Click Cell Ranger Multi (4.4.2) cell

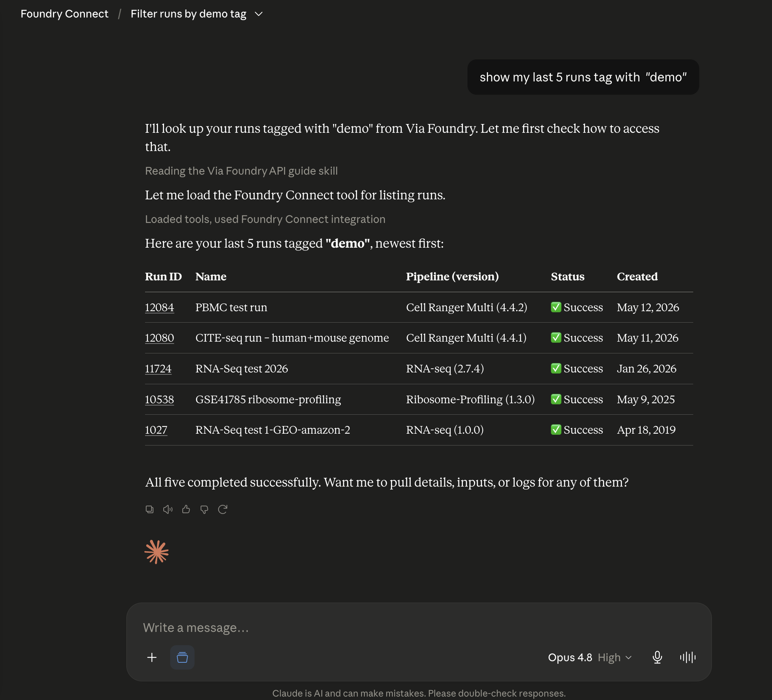(466, 307)
